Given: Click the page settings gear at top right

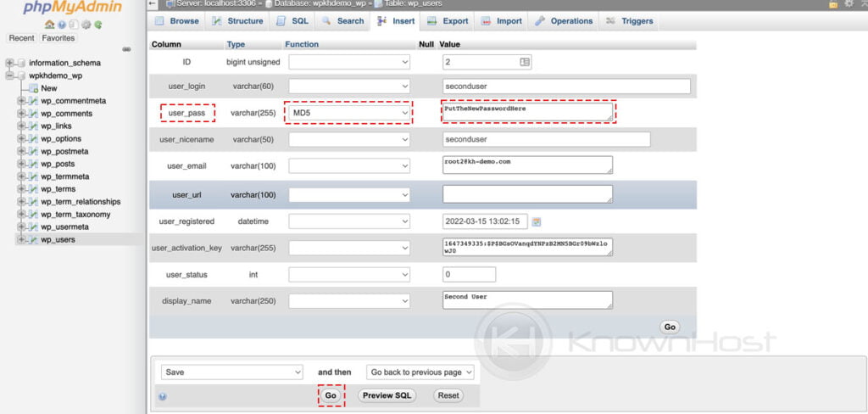Looking at the screenshot, I should coord(849,4).
